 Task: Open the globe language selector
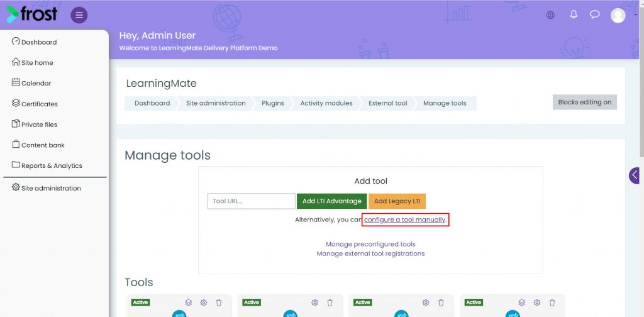coord(550,15)
